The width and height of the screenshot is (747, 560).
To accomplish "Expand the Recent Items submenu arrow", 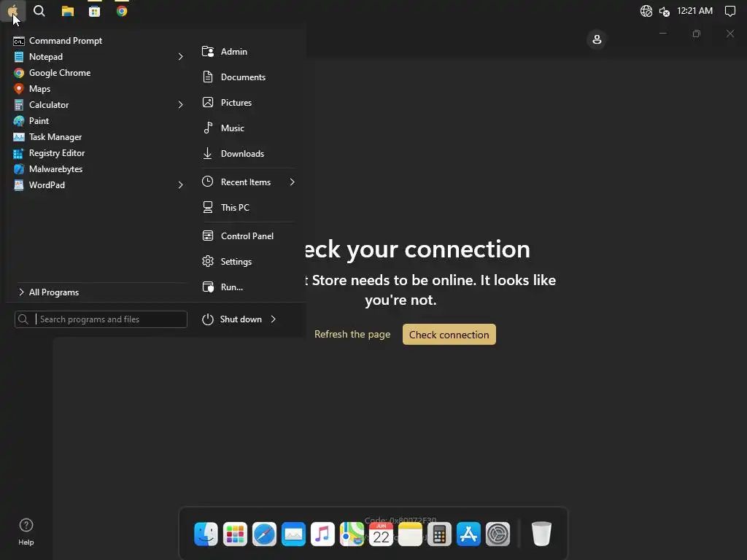I will coord(292,182).
